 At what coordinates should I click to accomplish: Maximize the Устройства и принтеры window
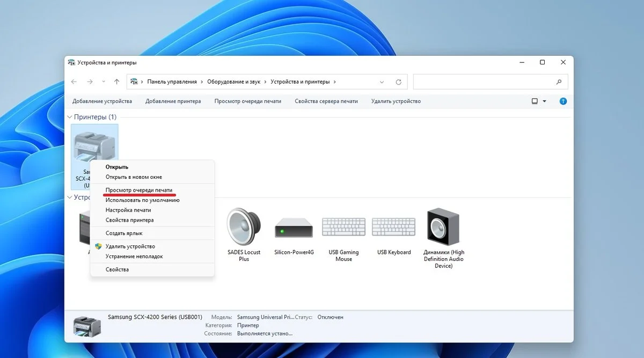(x=543, y=62)
